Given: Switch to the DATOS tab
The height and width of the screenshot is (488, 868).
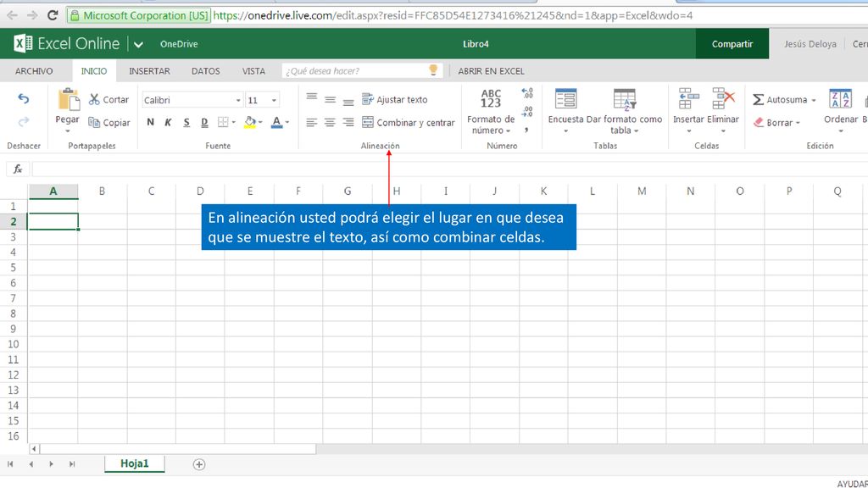Looking at the screenshot, I should [x=205, y=71].
